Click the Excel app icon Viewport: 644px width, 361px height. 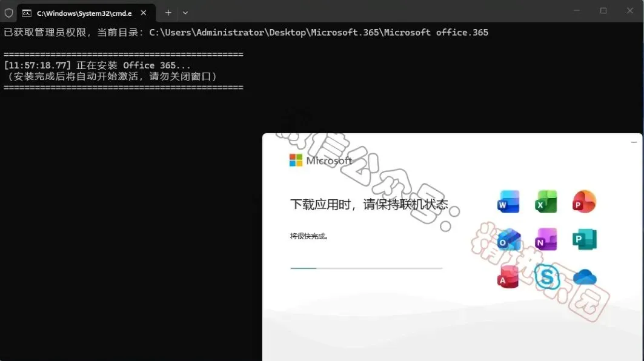546,201
